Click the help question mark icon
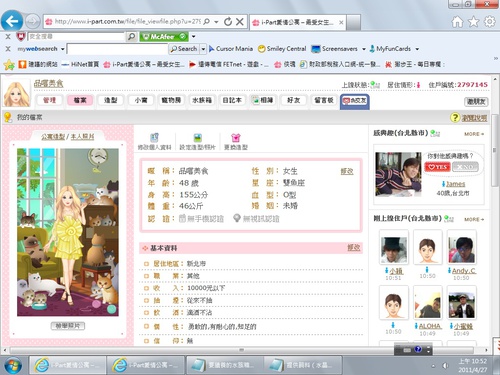Viewport: 500px width, 375px height. pyautogui.click(x=455, y=117)
